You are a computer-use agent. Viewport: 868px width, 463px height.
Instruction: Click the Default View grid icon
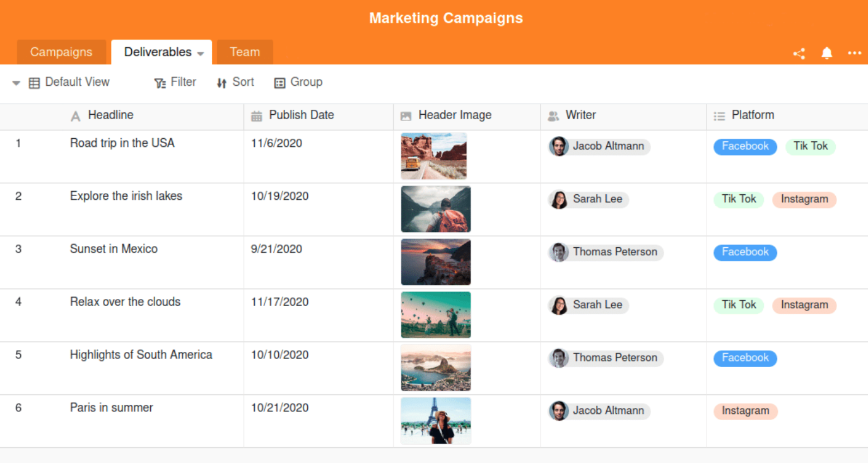pyautogui.click(x=35, y=83)
